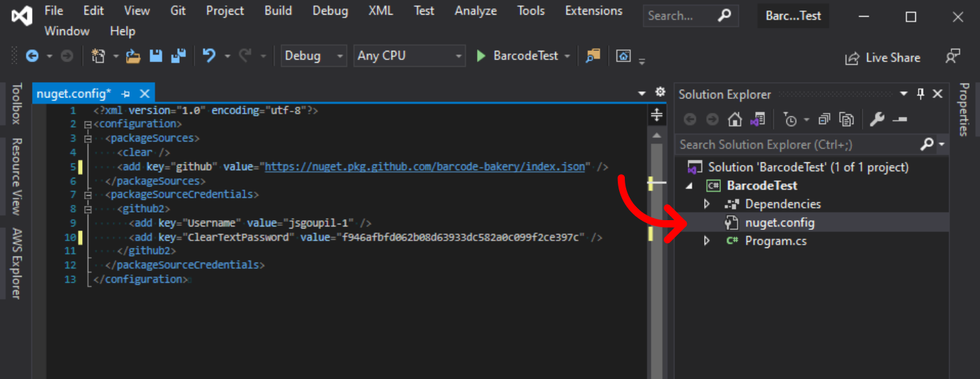Click the navigate forward arrow in toolbar
980x379 pixels.
[67, 56]
